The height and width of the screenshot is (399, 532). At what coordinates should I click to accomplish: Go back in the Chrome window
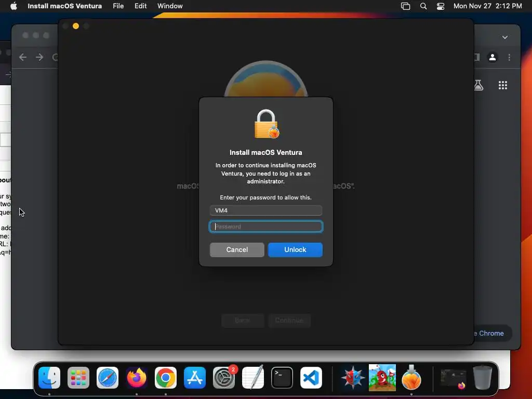tap(23, 57)
